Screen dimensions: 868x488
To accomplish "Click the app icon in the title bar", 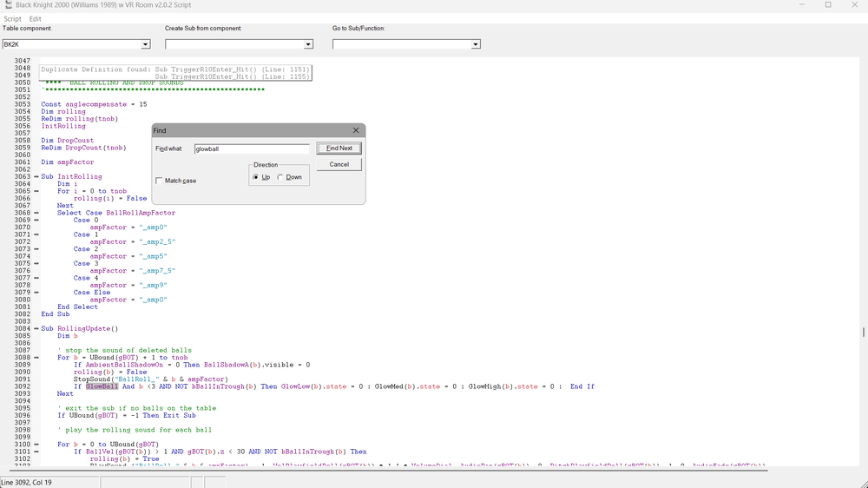I will coord(9,4).
